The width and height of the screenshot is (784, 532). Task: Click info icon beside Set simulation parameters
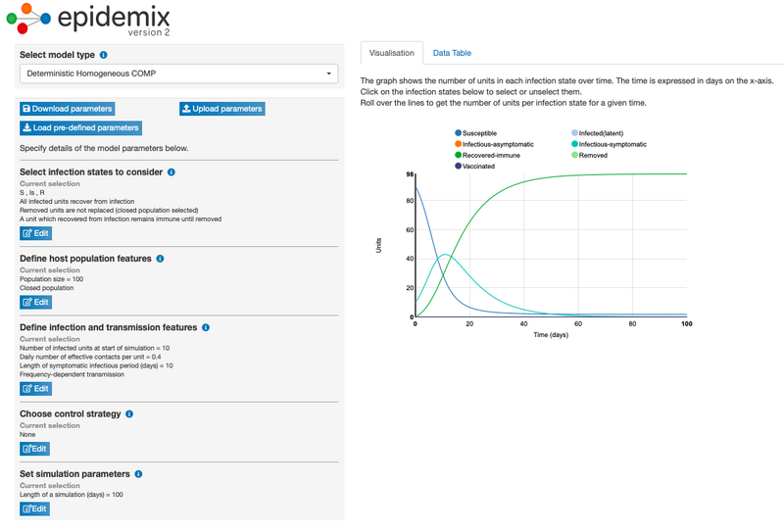click(138, 474)
